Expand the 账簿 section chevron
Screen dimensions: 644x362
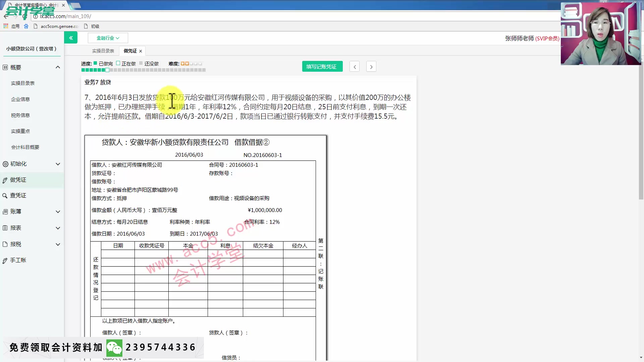[58, 212]
